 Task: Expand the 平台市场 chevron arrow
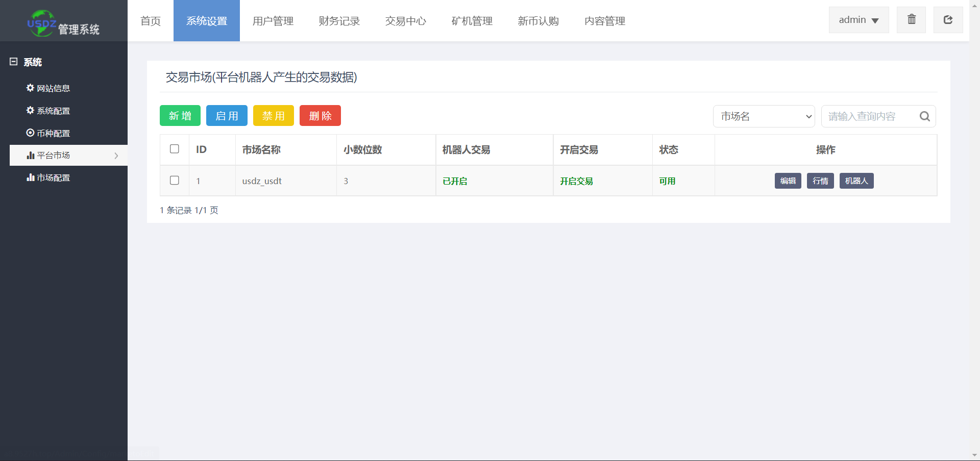pyautogui.click(x=116, y=156)
